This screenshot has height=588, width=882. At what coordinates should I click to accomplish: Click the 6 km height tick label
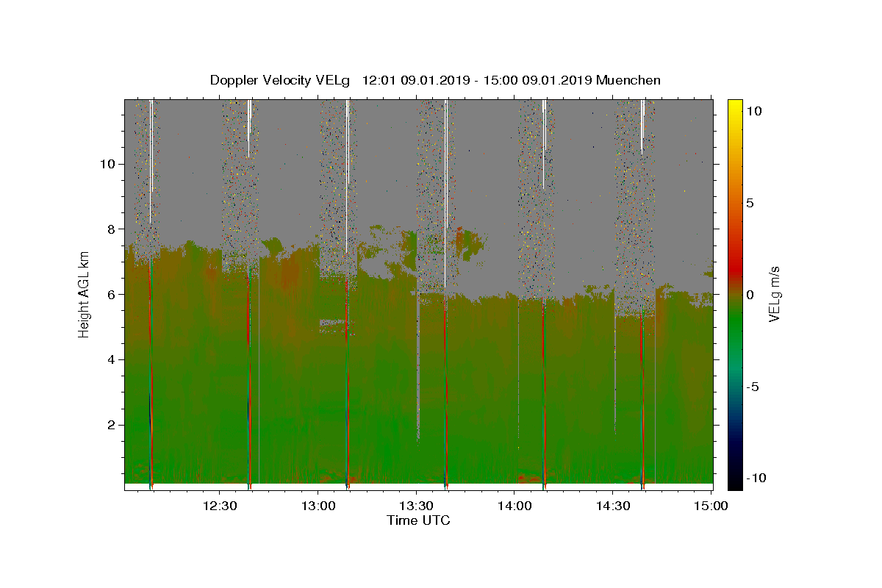[111, 295]
